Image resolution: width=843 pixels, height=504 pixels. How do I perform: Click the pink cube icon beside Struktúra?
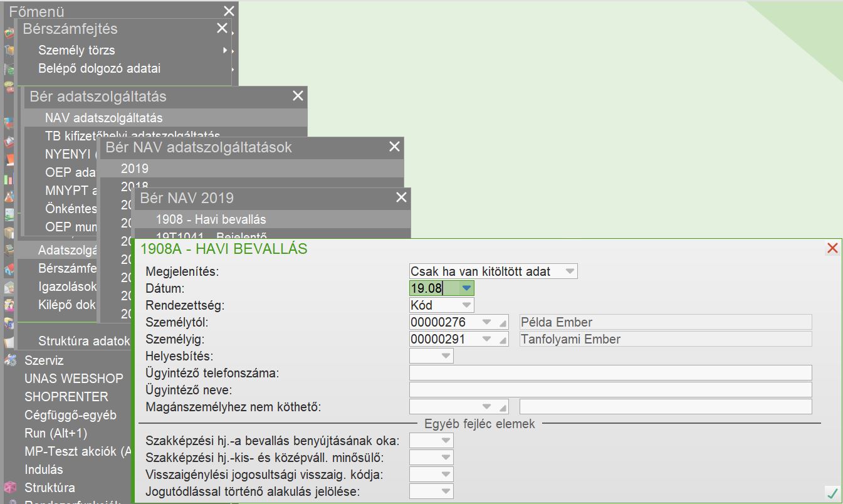coord(10,488)
